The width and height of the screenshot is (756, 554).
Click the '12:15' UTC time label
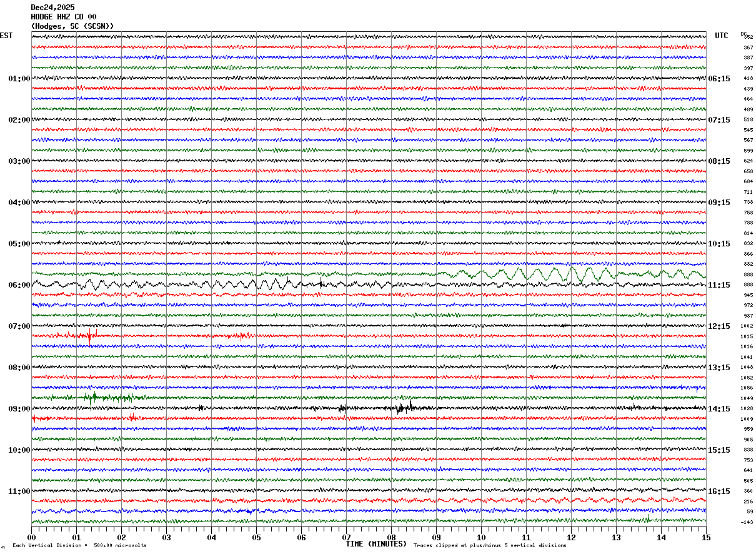tap(719, 326)
